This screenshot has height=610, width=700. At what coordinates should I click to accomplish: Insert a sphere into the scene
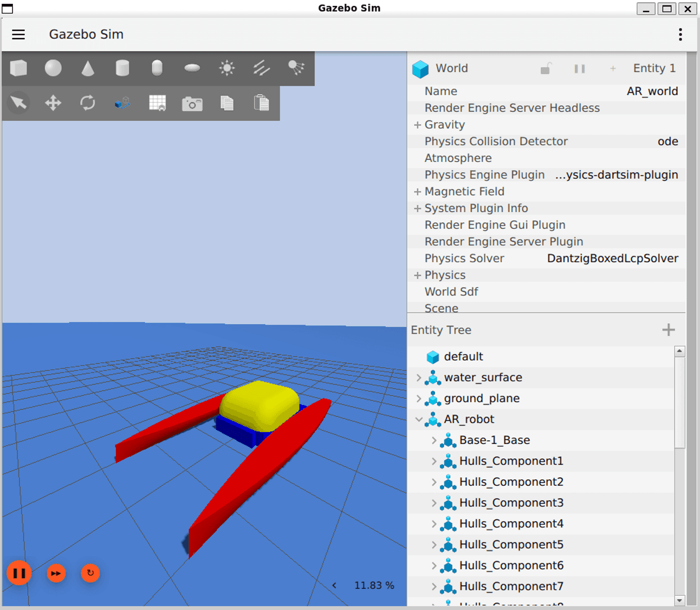(53, 68)
